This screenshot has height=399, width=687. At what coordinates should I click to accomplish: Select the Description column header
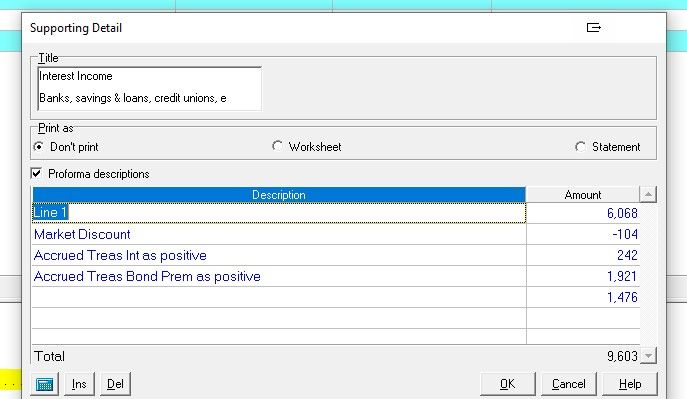279,195
